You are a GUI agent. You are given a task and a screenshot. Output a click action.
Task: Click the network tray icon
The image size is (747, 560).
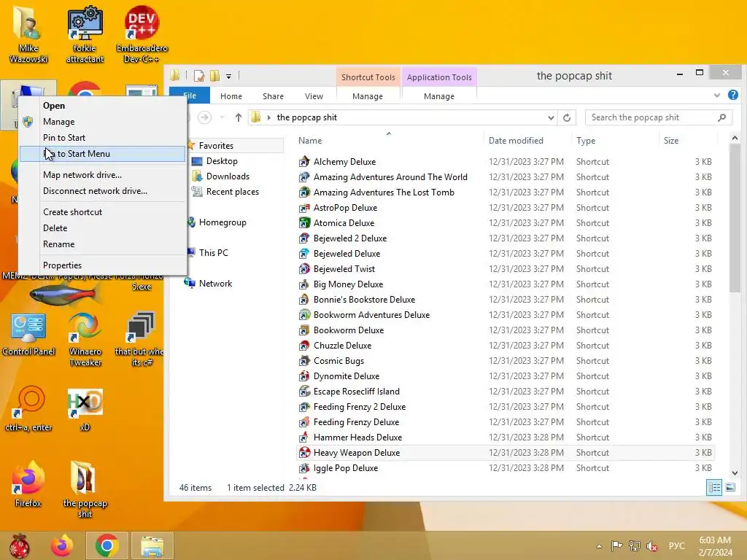[x=634, y=545]
